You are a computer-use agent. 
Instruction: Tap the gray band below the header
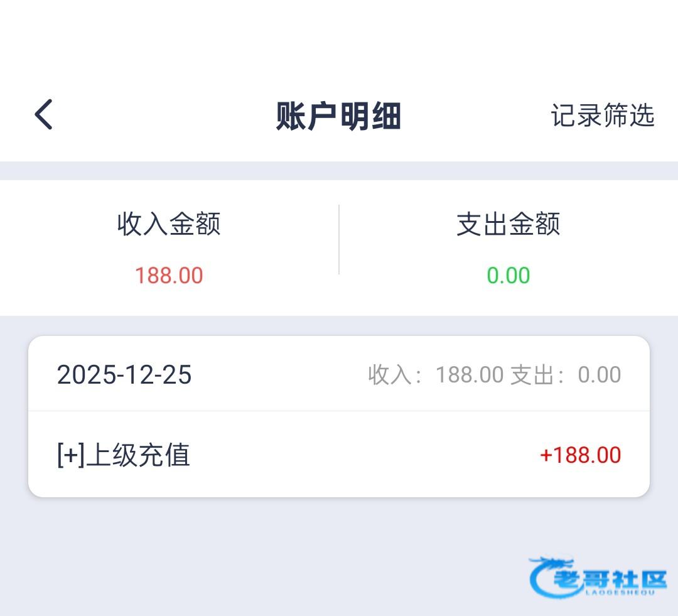click(339, 171)
